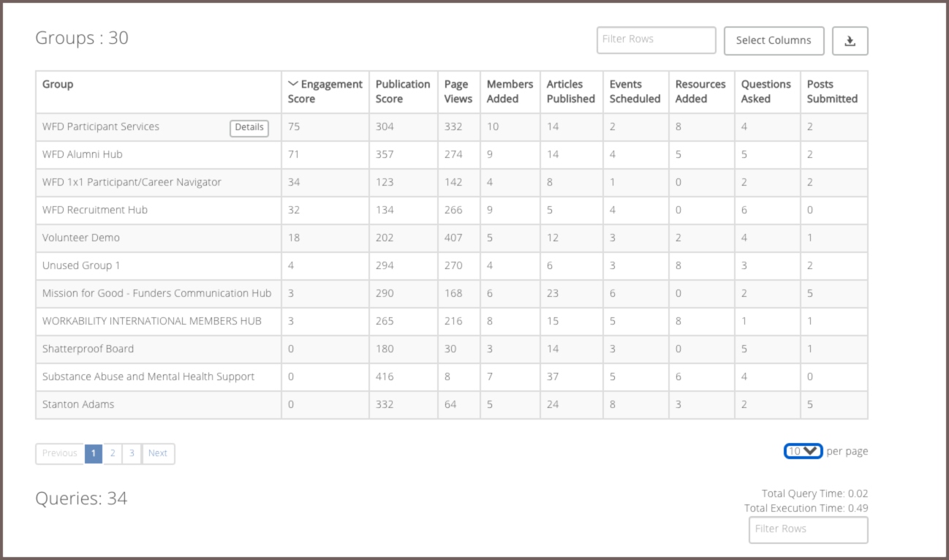Go to page 2
Screen dimensions: 949x560
pos(113,453)
